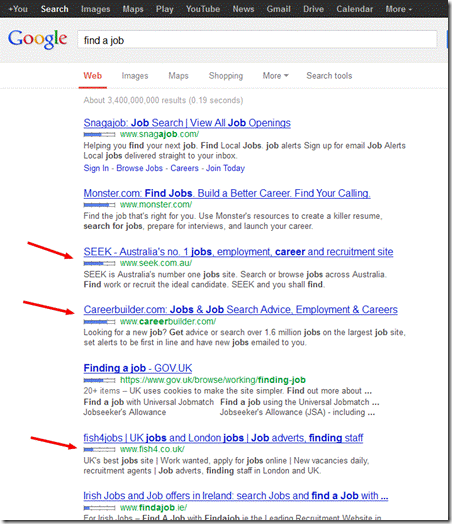
Task: Click the rating bar beside gov.uk finding-job URL
Action: (x=99, y=380)
